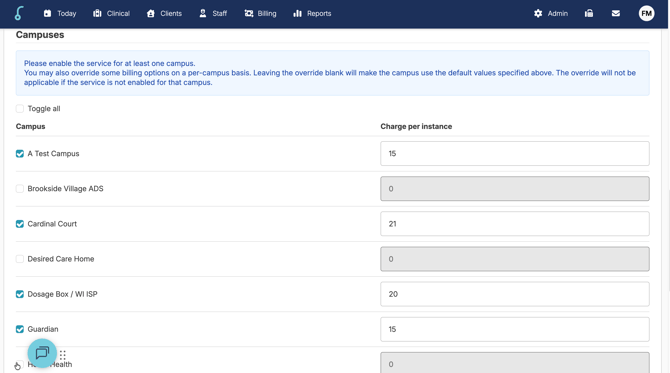Viewport: 670px width, 373px height.
Task: Click the Clients house icon
Action: pos(150,13)
